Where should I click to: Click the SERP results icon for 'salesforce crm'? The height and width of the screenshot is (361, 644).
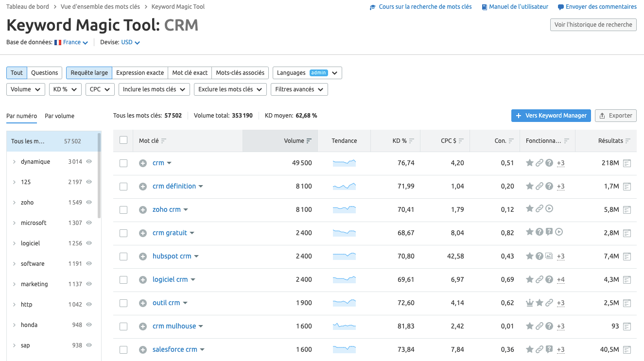627,350
